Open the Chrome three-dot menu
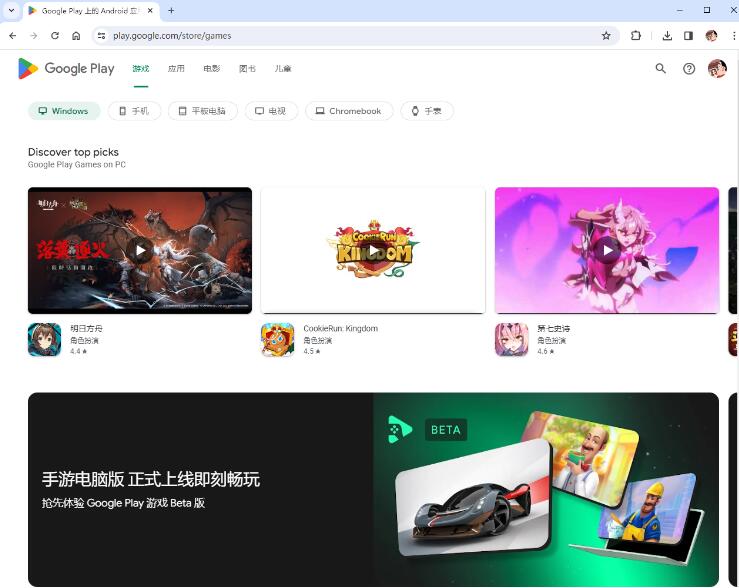Viewport: 739px width, 588px height. [733, 36]
